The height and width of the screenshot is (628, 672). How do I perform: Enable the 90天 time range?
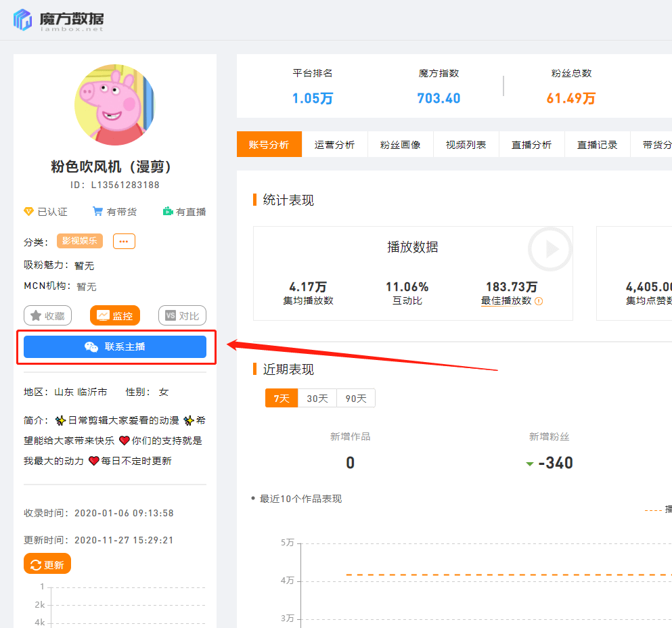point(355,399)
